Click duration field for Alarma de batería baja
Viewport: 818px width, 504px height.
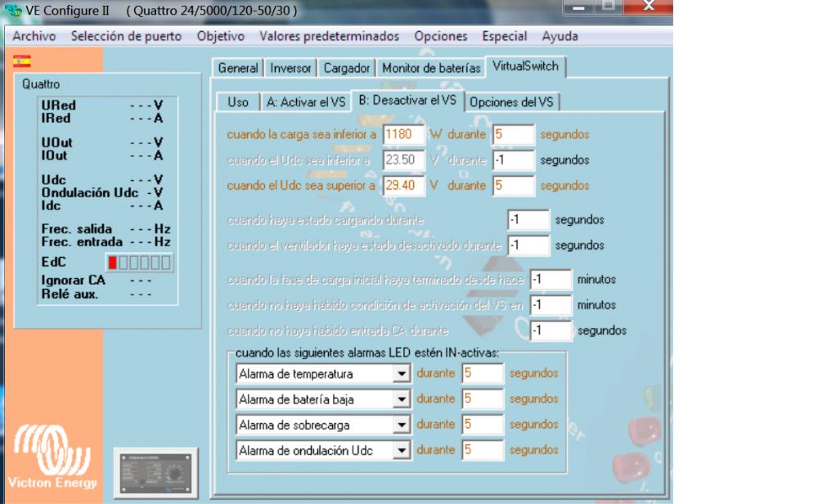pos(483,399)
